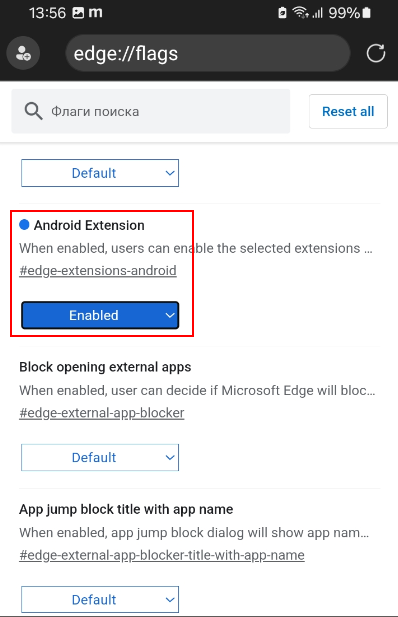This screenshot has height=617, width=398.
Task: Tap the Block opening external apps title
Action: pos(105,367)
